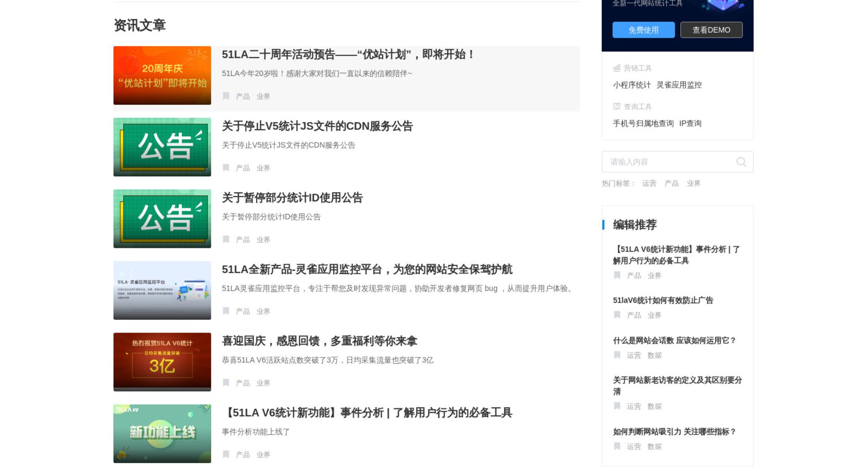The width and height of the screenshot is (868, 475).
Task: Open 查看DEMO button
Action: pos(711,30)
